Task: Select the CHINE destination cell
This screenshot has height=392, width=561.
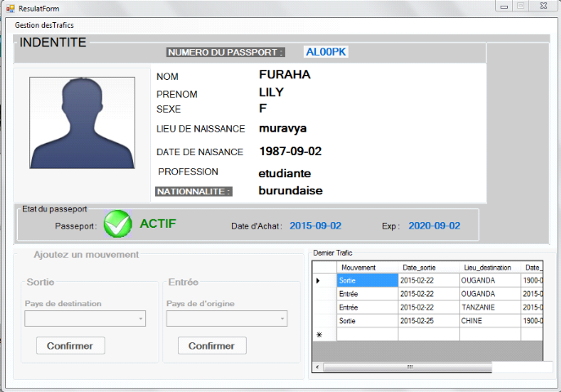Action: click(490, 321)
